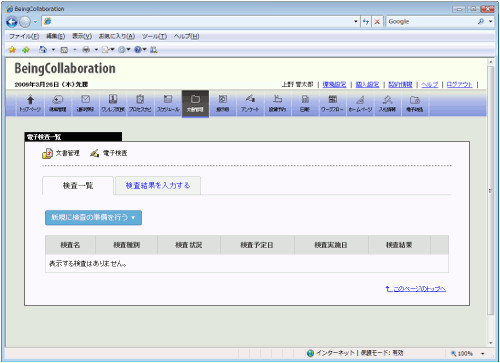Click the Refresh icon beside the address bar
Image resolution: width=500 pixels, height=363 pixels.
coord(366,22)
